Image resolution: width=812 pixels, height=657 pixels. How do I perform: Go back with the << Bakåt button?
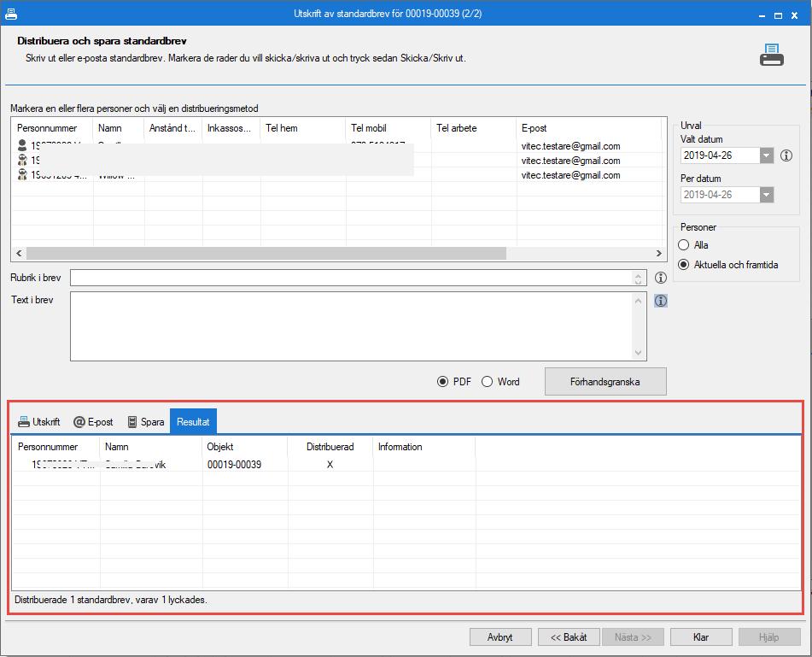click(569, 637)
